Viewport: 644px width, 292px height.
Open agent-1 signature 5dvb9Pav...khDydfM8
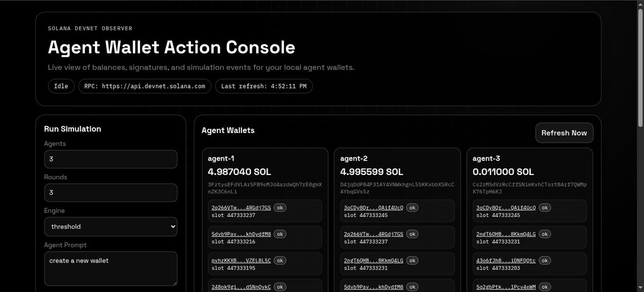[241, 233]
